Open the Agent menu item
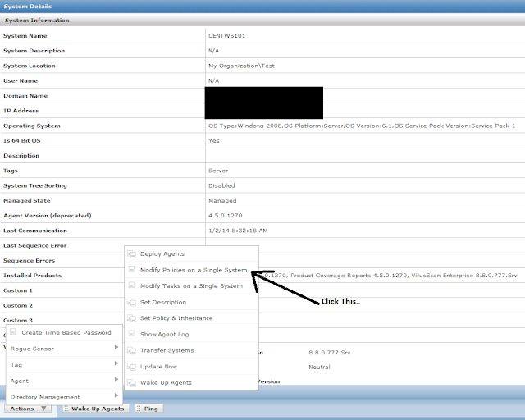This screenshot has width=525, height=420. pos(64,381)
